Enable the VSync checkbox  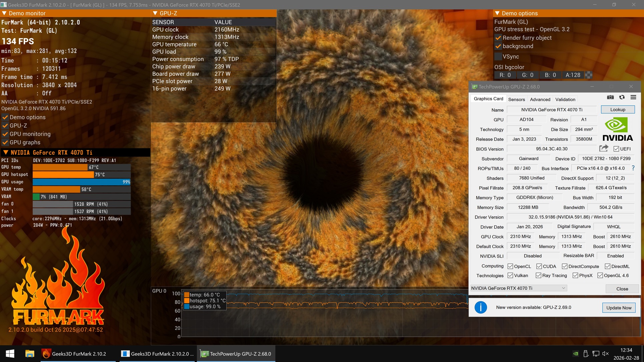click(x=498, y=57)
